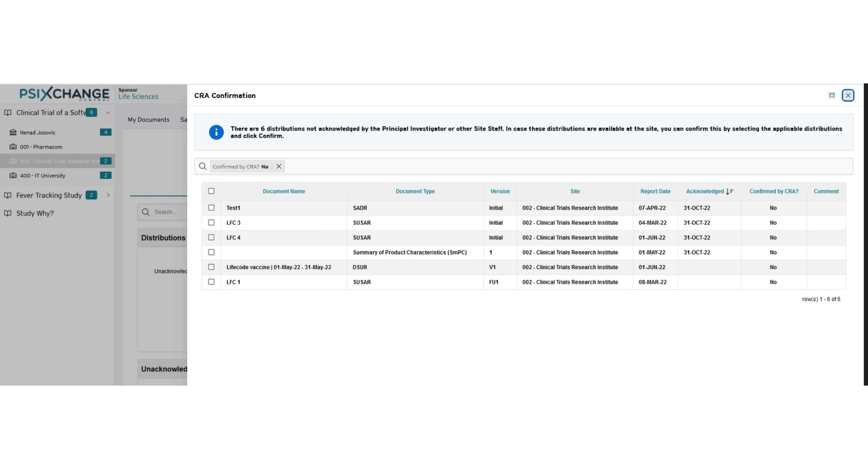Click the book icon next to Clinical Trial
This screenshot has width=868, height=469.
[8, 113]
